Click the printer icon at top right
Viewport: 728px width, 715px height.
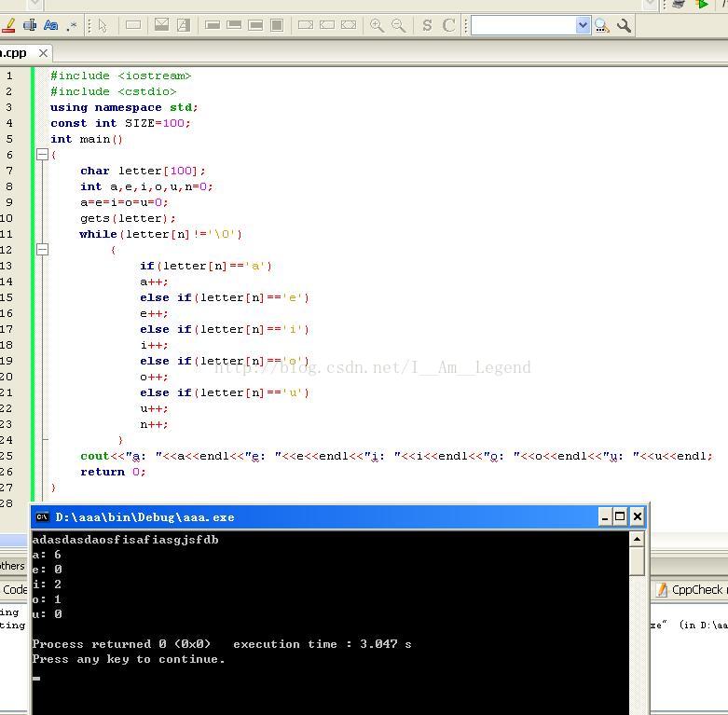click(x=680, y=4)
